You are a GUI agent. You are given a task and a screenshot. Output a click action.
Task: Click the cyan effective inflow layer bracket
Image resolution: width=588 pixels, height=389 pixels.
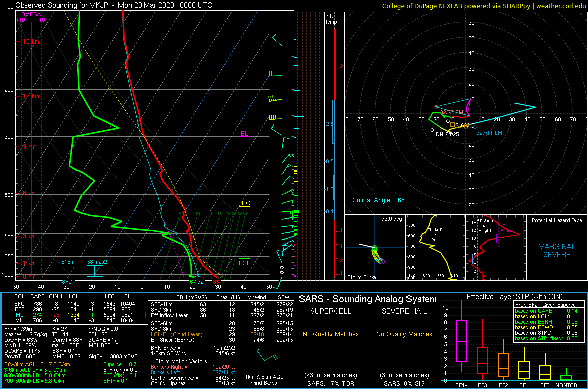[95, 271]
